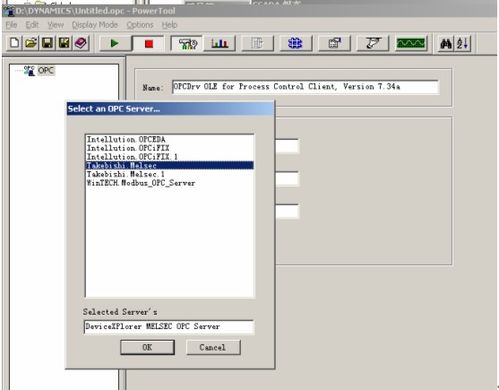The width and height of the screenshot is (499, 390).
Task: Open the Edit menu
Action: point(32,25)
